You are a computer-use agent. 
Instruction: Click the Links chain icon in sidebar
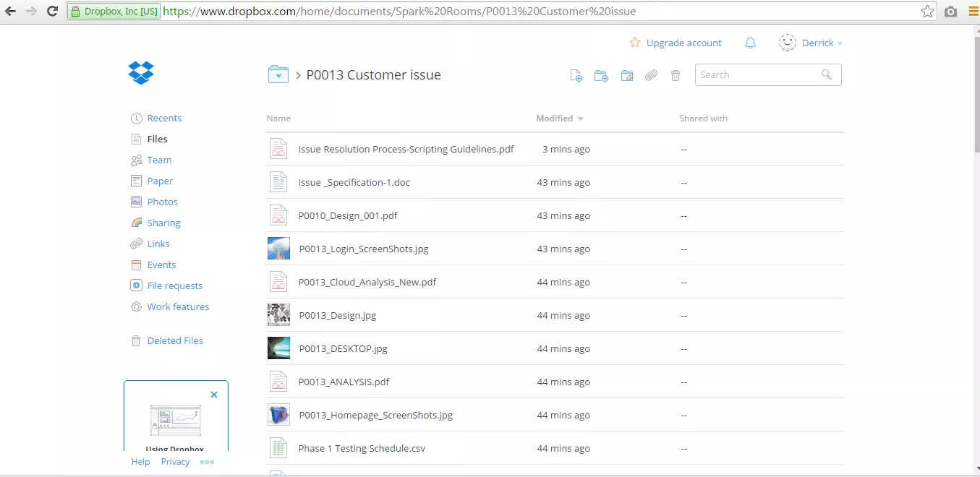(x=136, y=244)
